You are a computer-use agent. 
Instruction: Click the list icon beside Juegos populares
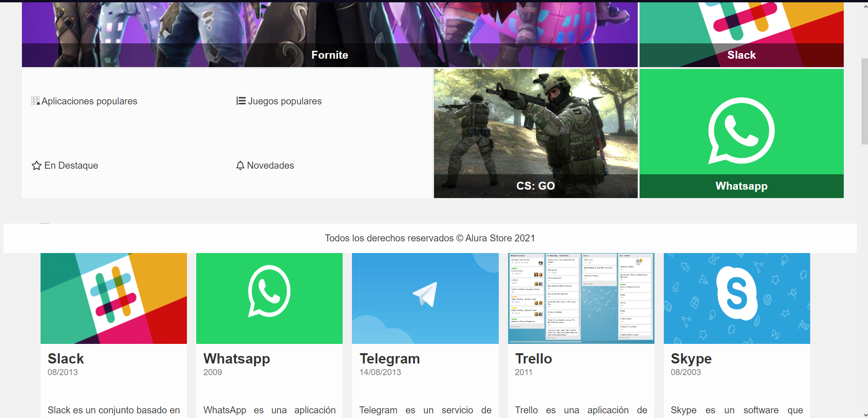point(241,101)
